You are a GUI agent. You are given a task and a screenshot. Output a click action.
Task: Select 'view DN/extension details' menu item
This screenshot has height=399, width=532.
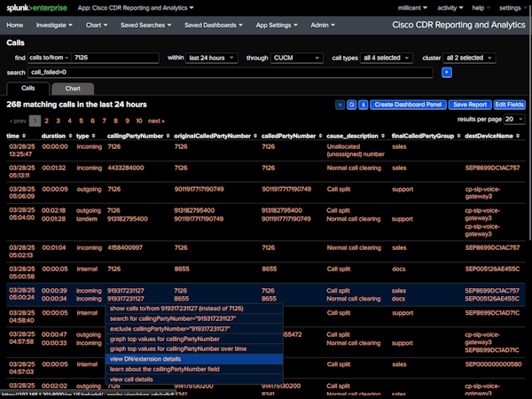click(x=194, y=359)
